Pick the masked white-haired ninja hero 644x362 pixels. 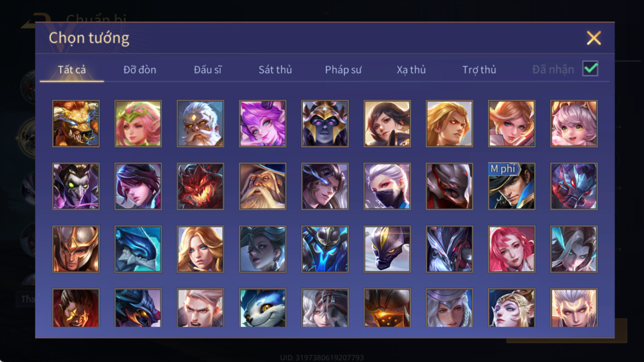coord(387,186)
